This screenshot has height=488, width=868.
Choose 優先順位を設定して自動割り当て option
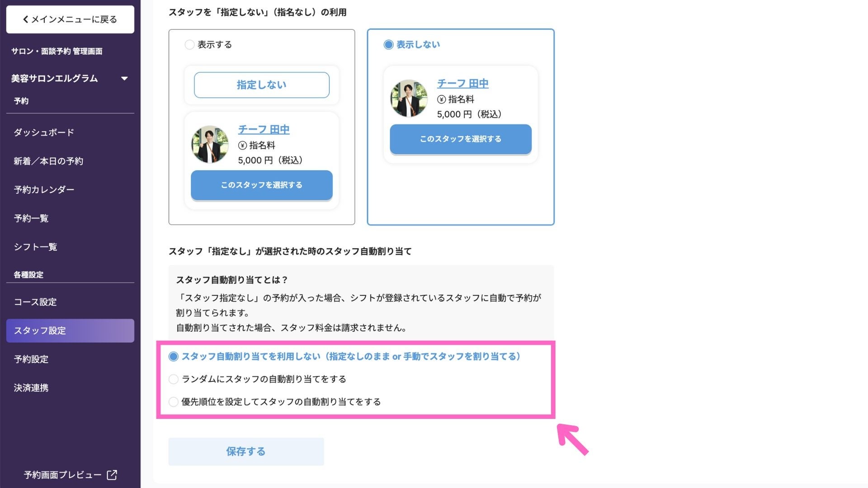pyautogui.click(x=174, y=402)
